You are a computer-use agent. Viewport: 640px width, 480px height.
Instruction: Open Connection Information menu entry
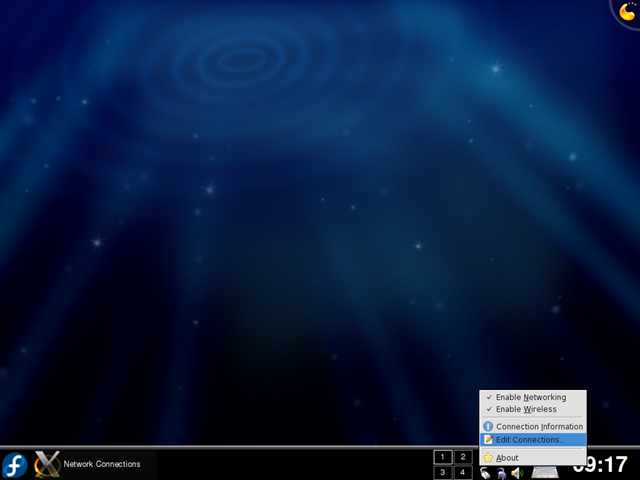tap(533, 427)
